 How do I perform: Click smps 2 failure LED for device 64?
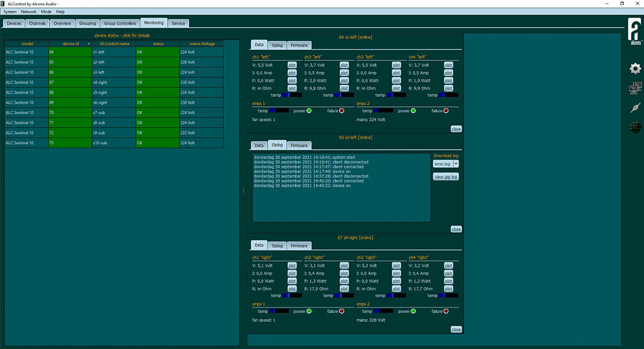tap(446, 111)
